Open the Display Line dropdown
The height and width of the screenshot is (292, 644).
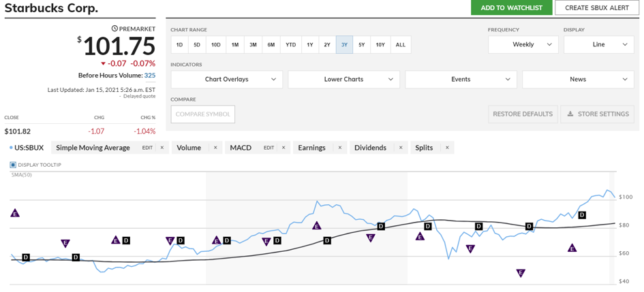(x=599, y=44)
